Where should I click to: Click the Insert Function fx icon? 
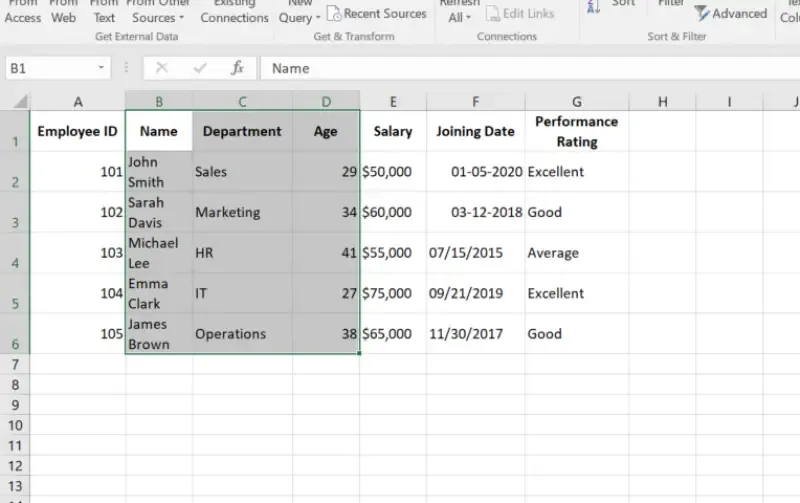point(237,68)
